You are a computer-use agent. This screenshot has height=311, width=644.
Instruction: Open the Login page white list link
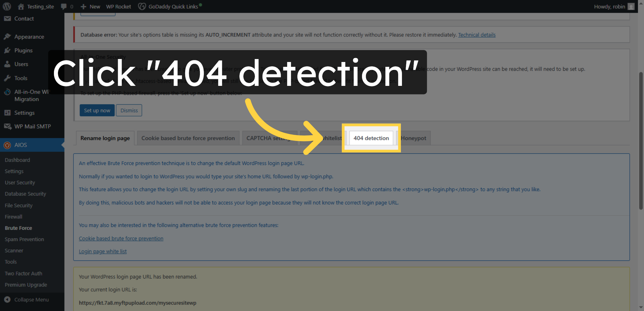click(103, 251)
